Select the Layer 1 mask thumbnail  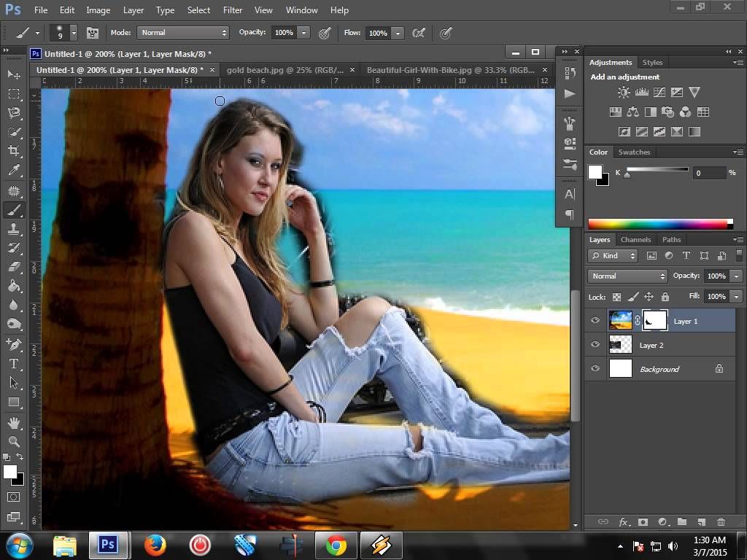coord(654,321)
